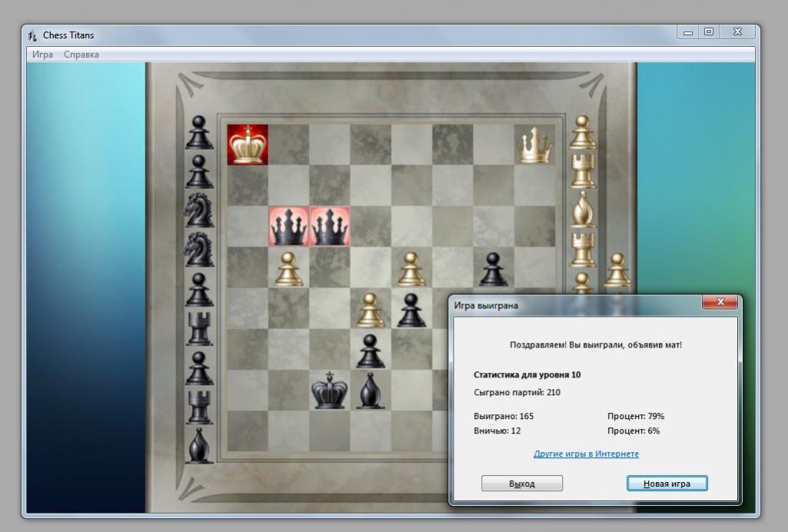The height and width of the screenshot is (532, 788).
Task: Close the Chess Titans window
Action: point(737,32)
